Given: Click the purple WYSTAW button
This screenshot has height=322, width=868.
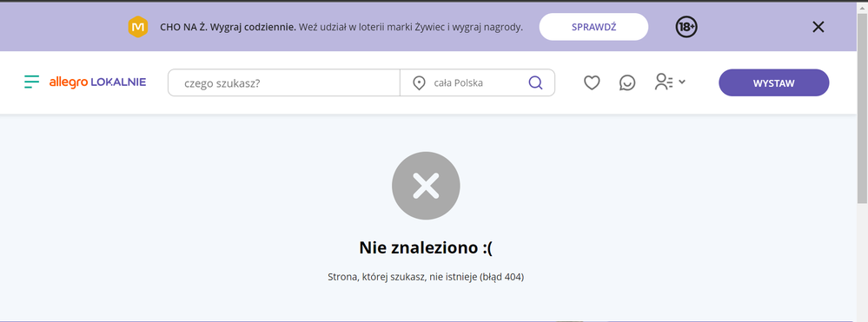Looking at the screenshot, I should click(x=774, y=83).
